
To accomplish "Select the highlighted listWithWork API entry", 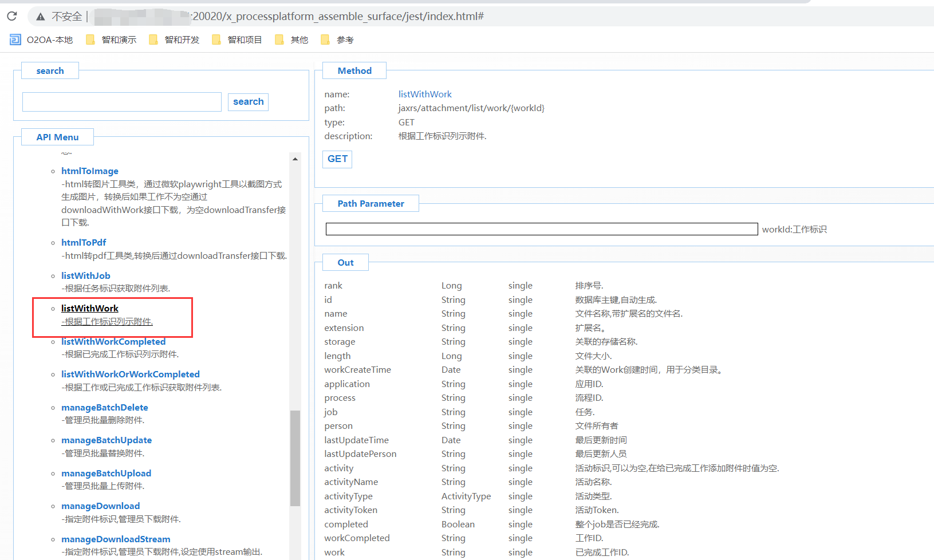I will pyautogui.click(x=89, y=308).
